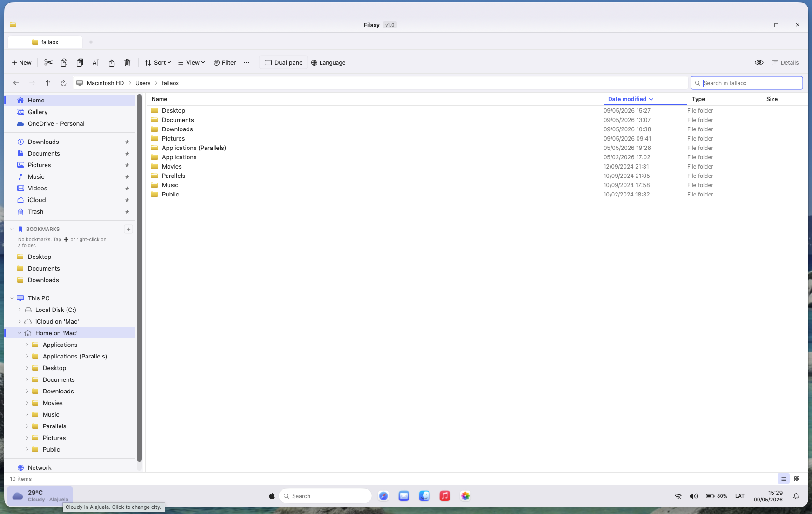Click the Cut scissors icon

tap(48, 62)
